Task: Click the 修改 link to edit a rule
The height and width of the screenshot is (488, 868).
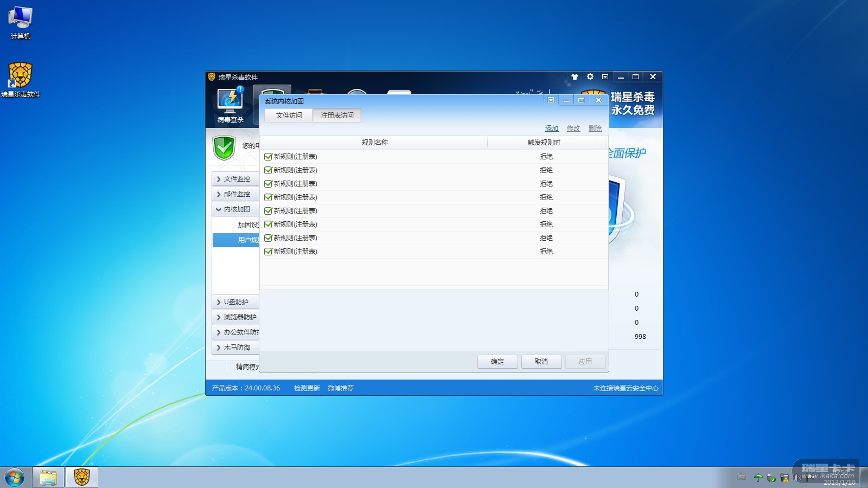Action: 573,129
